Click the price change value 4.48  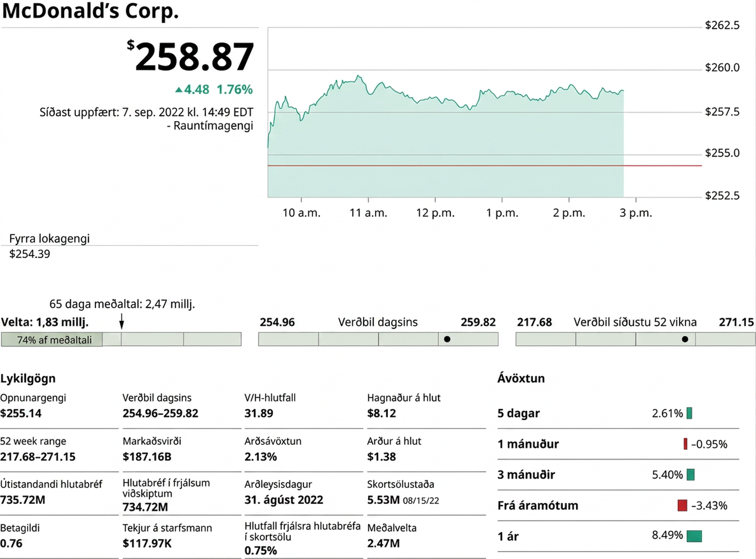click(197, 90)
